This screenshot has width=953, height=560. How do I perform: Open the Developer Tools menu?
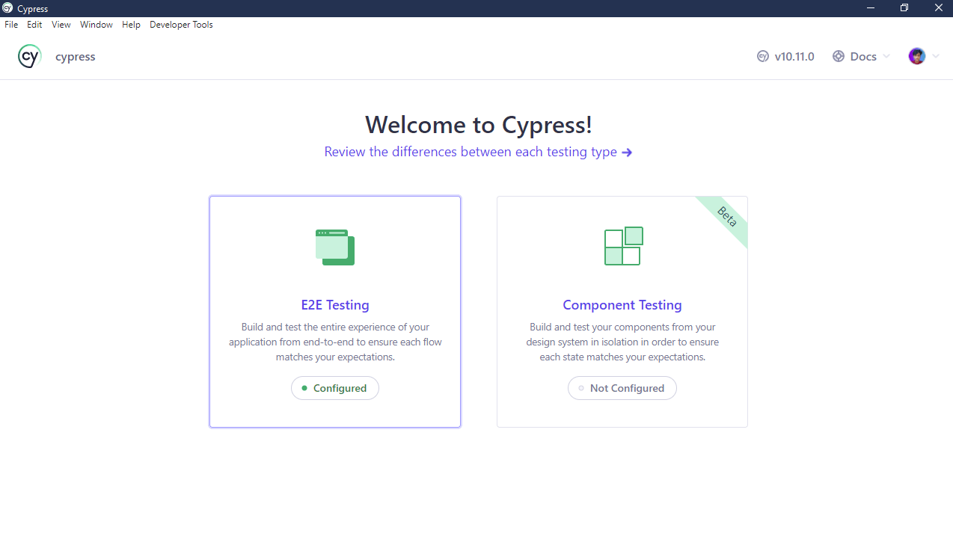181,25
